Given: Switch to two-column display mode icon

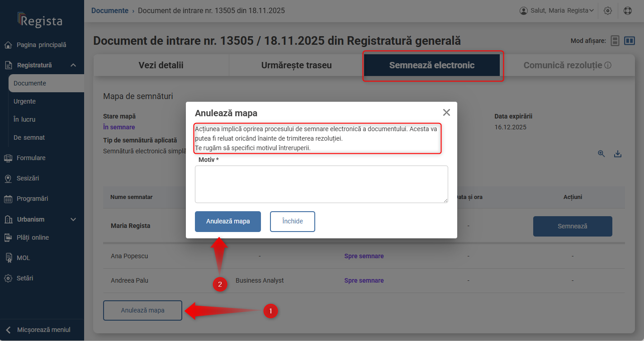Looking at the screenshot, I should coord(630,41).
